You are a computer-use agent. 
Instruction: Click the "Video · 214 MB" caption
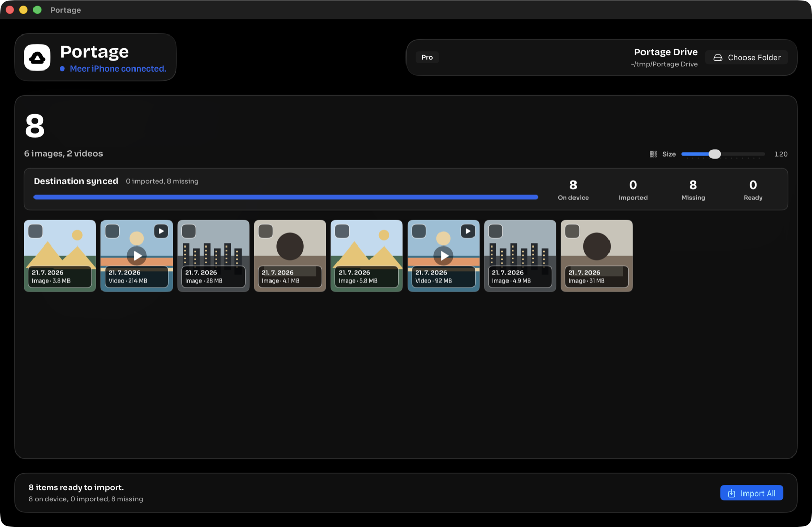click(x=128, y=281)
